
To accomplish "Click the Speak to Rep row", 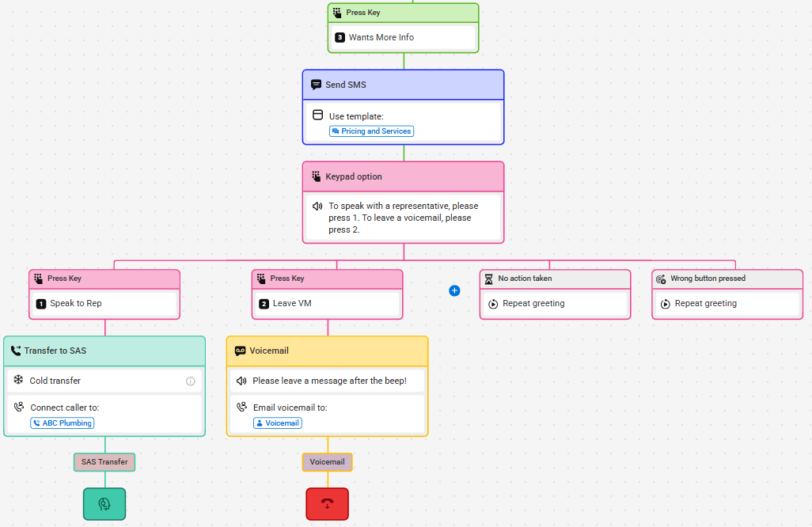I will (x=104, y=304).
